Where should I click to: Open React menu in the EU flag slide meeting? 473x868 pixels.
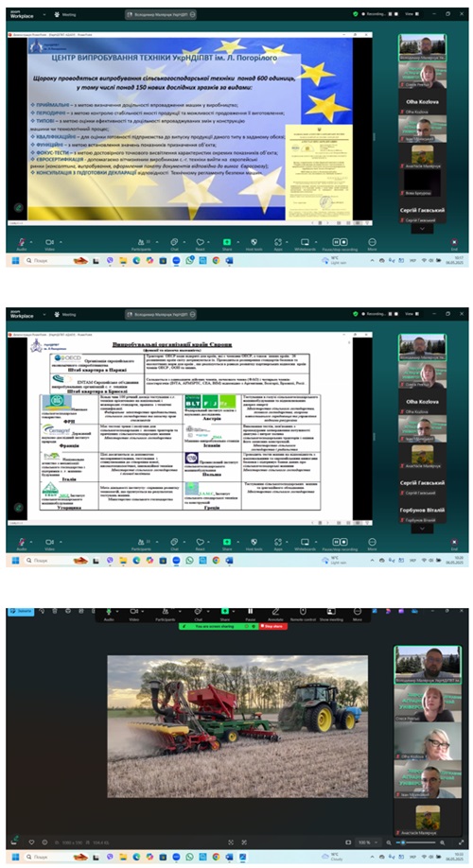[x=200, y=244]
